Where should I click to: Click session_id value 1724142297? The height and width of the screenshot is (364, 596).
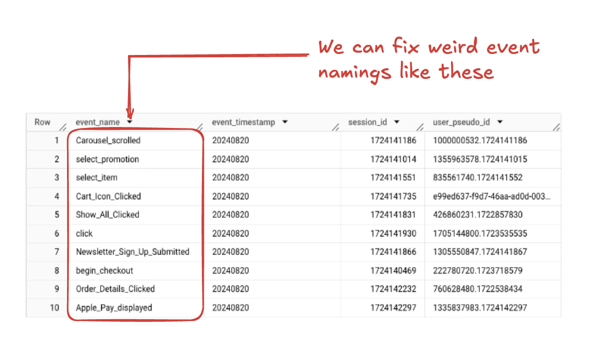[x=393, y=308]
